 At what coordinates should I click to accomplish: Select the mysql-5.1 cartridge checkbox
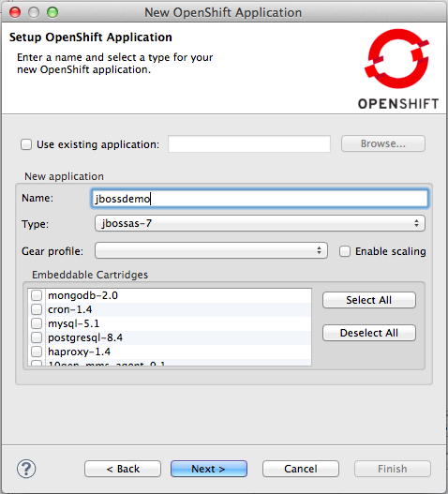[37, 323]
